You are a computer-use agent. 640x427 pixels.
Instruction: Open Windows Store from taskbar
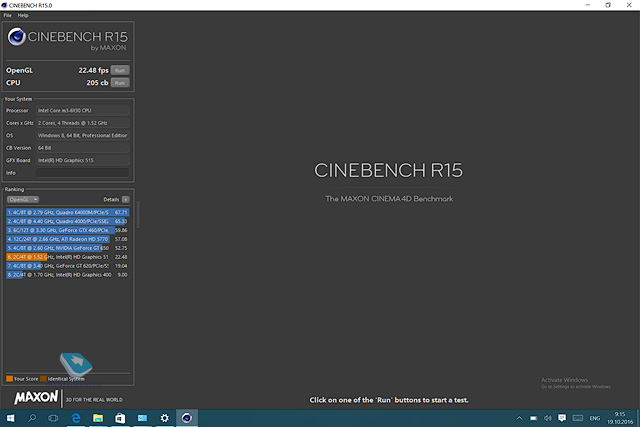120,418
